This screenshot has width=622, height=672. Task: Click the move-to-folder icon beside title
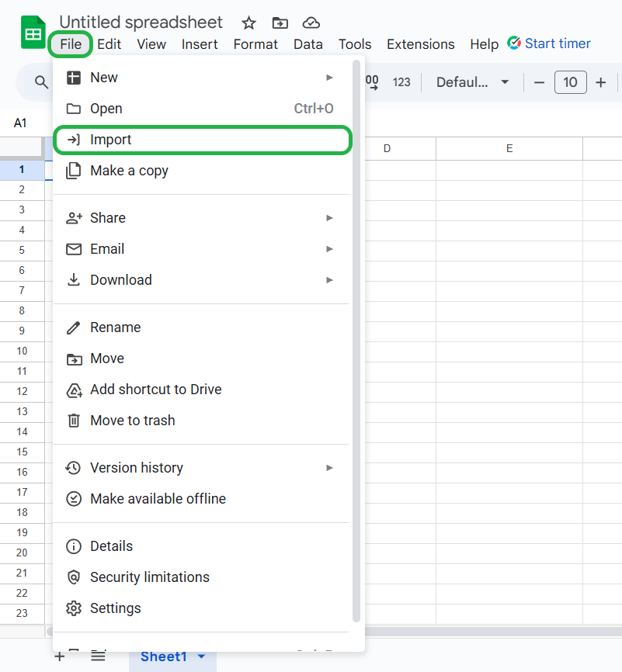[280, 23]
